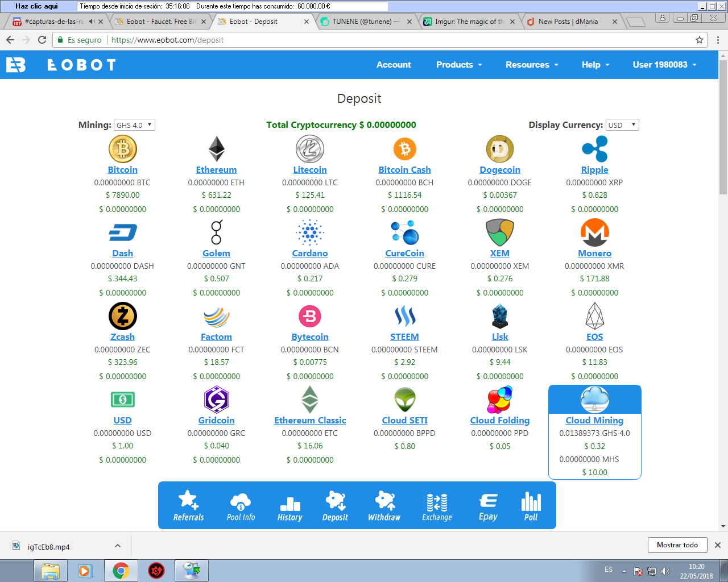The height and width of the screenshot is (582, 728).
Task: Open History from bottom toolbar
Action: coord(289,509)
